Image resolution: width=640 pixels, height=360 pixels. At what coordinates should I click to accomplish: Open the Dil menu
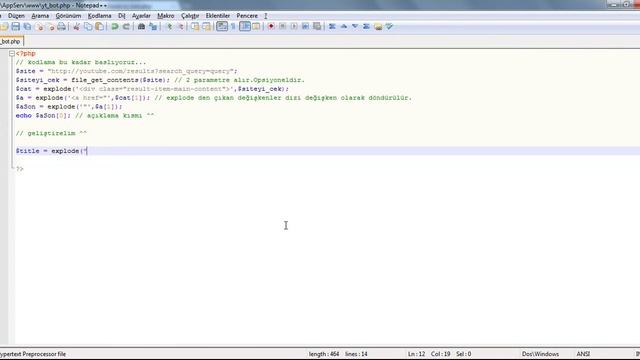[122, 16]
